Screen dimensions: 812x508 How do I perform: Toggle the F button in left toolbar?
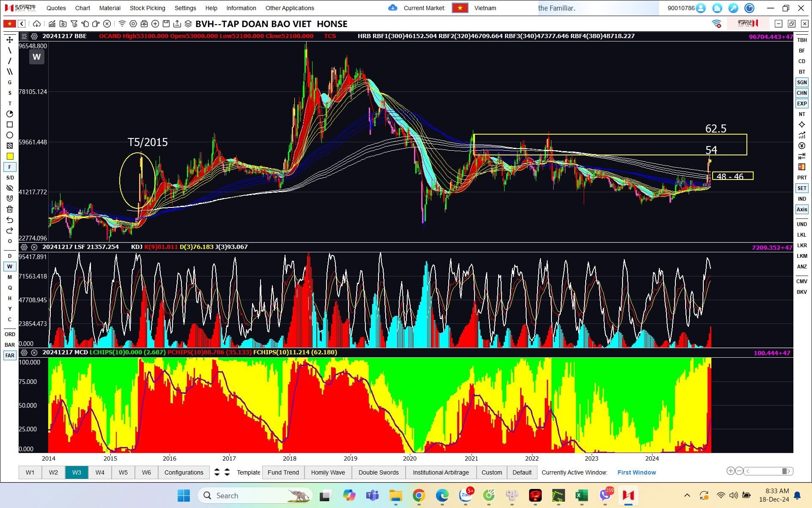coord(10,167)
